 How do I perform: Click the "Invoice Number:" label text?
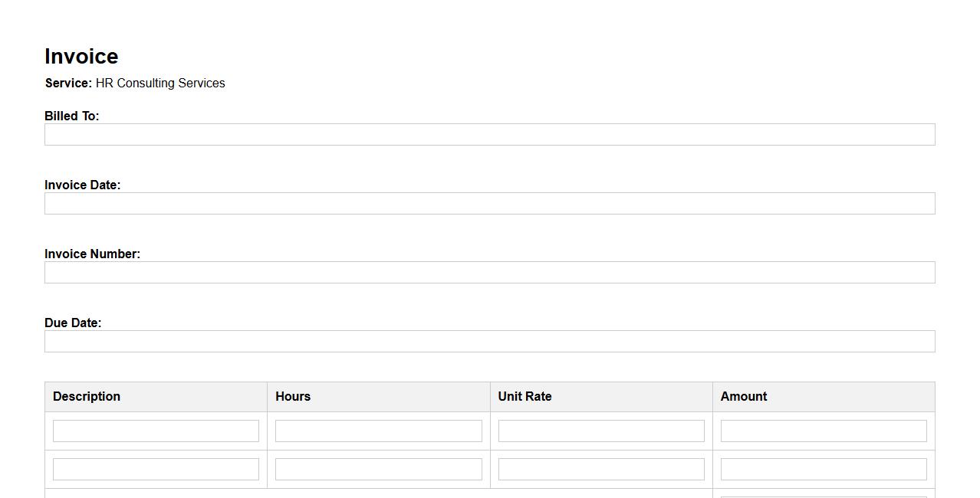point(92,254)
